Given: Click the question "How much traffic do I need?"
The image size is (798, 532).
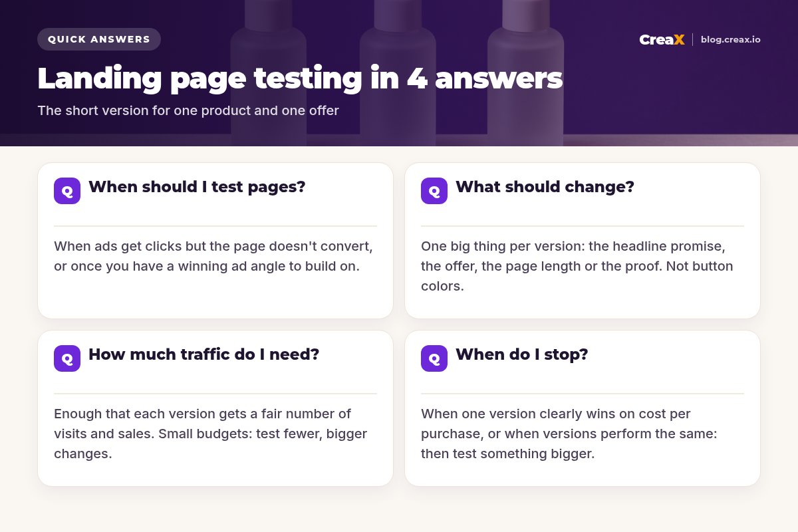Looking at the screenshot, I should pyautogui.click(x=204, y=354).
